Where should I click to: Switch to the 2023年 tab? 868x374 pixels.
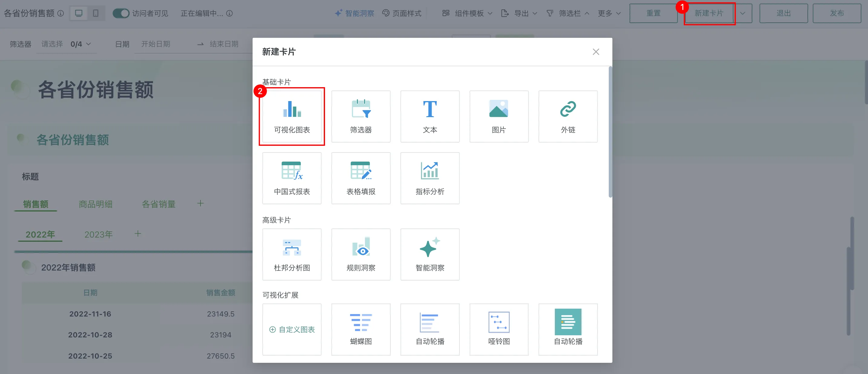[x=98, y=234]
